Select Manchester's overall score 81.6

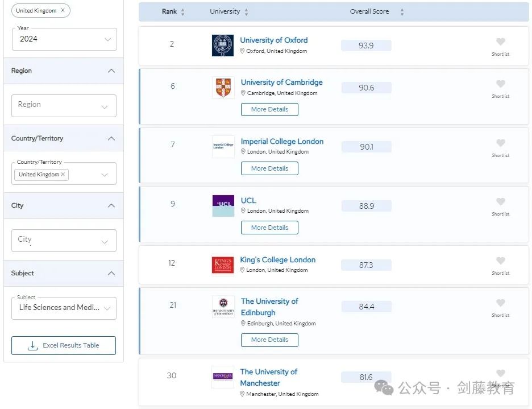click(366, 377)
